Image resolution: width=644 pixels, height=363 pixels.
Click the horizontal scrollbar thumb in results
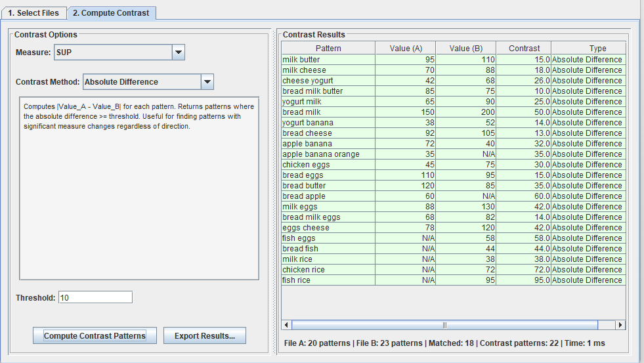pyautogui.click(x=444, y=325)
